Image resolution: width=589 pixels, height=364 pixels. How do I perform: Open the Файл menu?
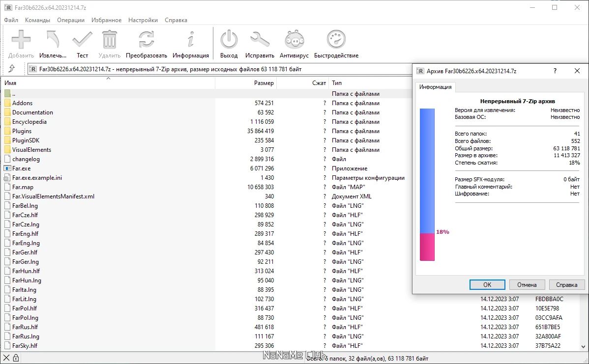(11, 20)
